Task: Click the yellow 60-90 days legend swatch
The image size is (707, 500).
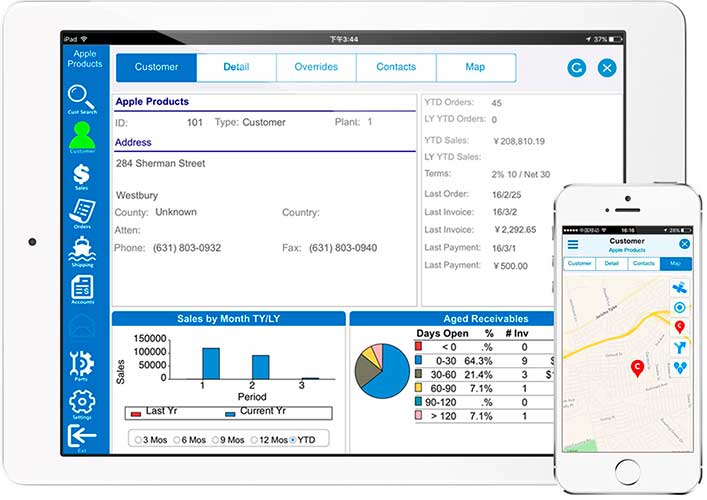Action: coord(418,388)
